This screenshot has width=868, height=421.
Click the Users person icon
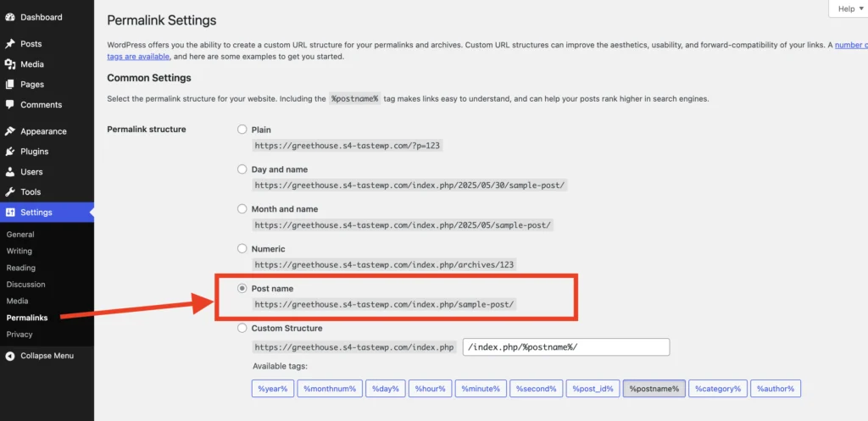pos(10,171)
